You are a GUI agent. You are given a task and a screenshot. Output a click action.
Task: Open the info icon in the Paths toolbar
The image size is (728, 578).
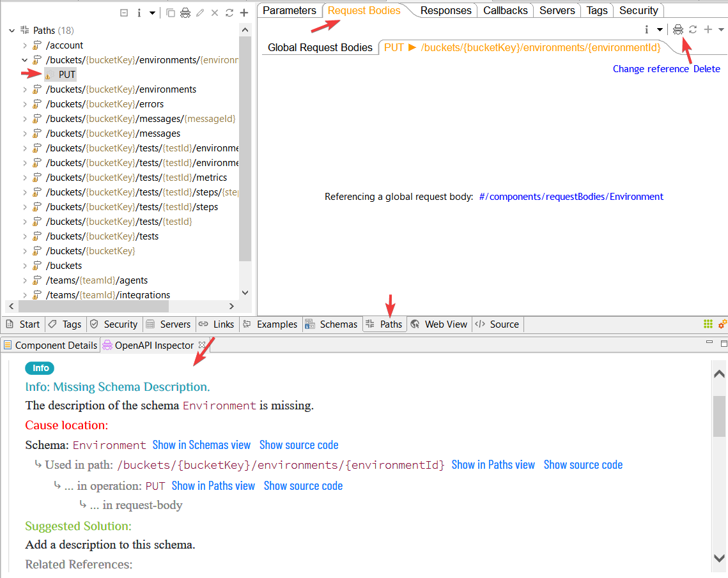coord(139,13)
